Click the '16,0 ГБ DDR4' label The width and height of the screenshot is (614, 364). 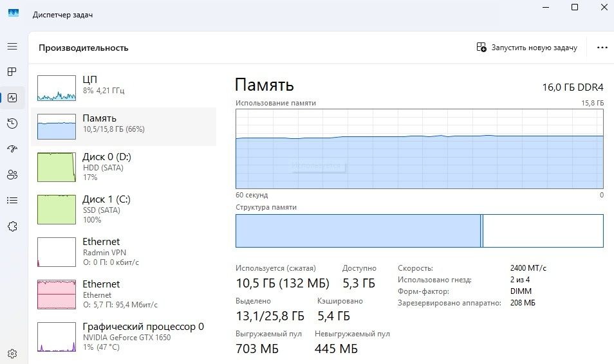(573, 87)
